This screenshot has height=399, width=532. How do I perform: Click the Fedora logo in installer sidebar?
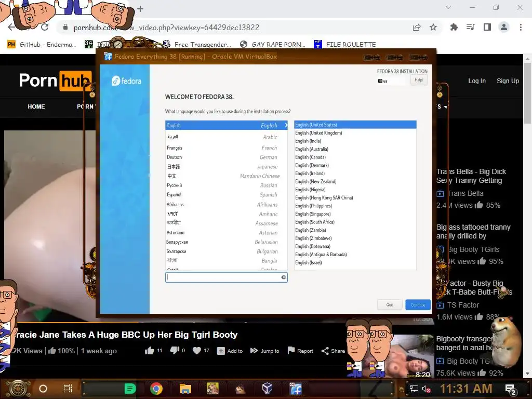[126, 81]
